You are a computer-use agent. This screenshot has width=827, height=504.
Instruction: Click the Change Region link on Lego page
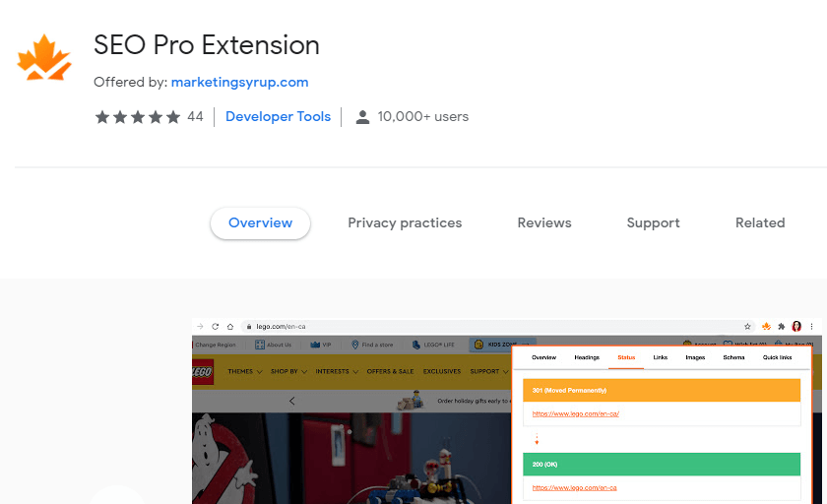[x=216, y=345]
